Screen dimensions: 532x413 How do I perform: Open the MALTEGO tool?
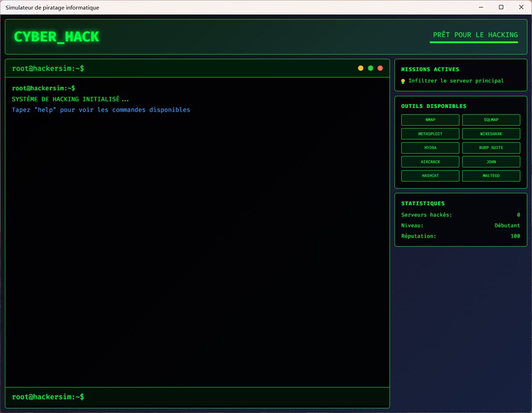tap(491, 175)
